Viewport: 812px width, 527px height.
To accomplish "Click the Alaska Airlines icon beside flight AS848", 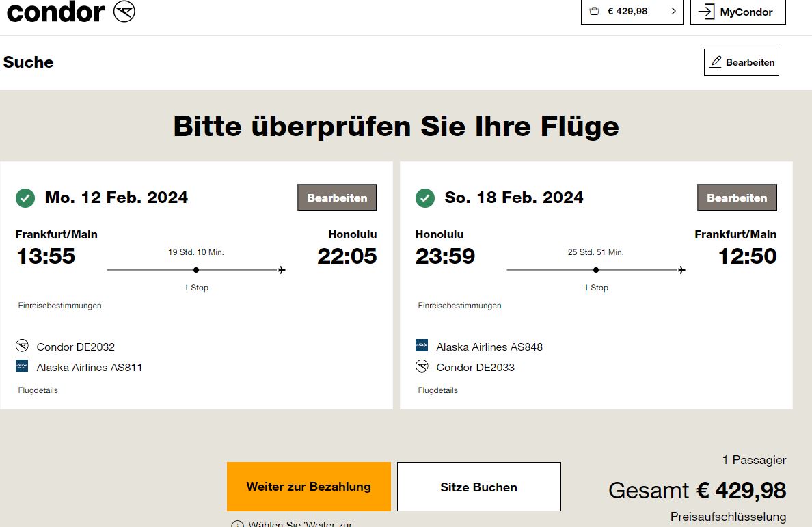I will tap(422, 345).
